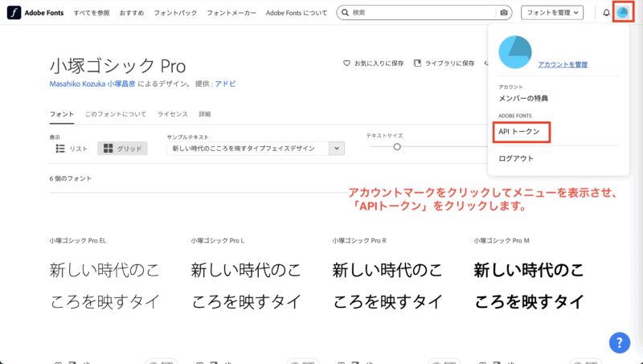The height and width of the screenshot is (364, 643).
Task: Open フォントメーカー menu item
Action: pos(231,13)
